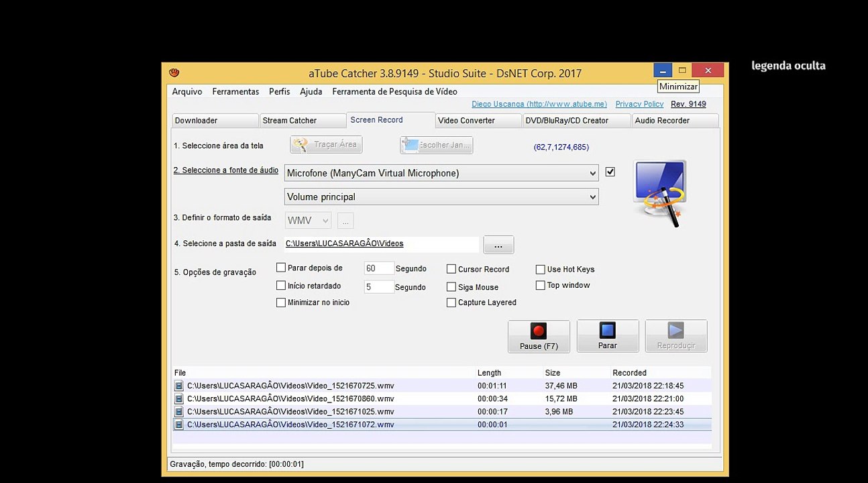The width and height of the screenshot is (868, 483).
Task: Enable the Top window checkbox
Action: click(x=540, y=285)
